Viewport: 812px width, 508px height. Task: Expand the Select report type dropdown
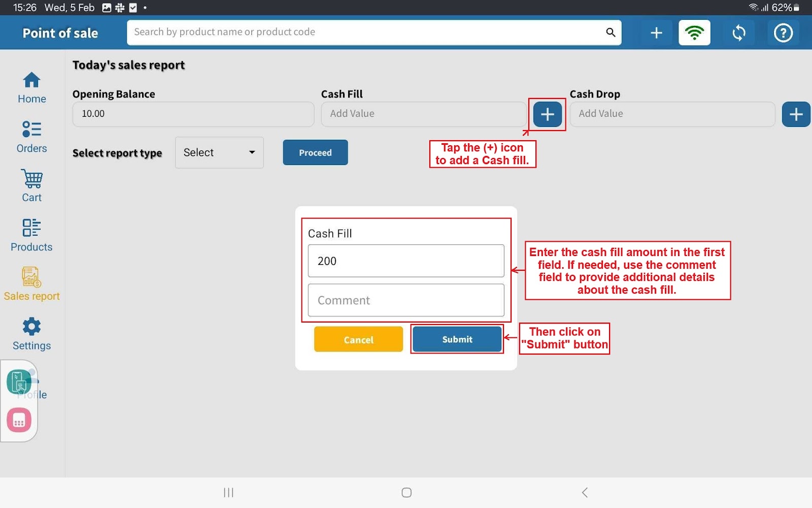[x=219, y=152]
